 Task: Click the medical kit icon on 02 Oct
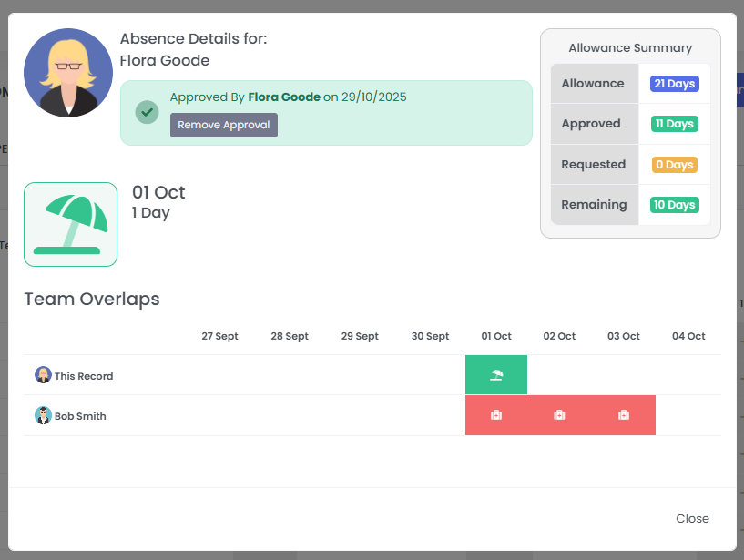tap(559, 414)
